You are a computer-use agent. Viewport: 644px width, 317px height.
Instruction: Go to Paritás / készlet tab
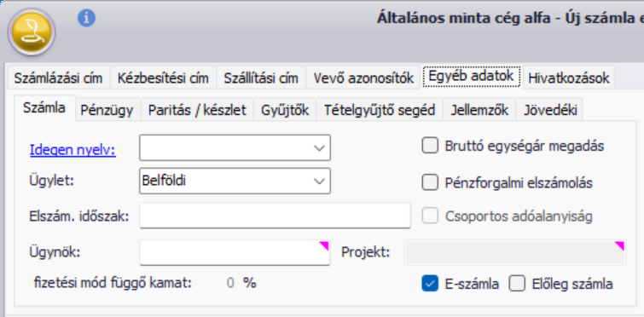coord(197,110)
